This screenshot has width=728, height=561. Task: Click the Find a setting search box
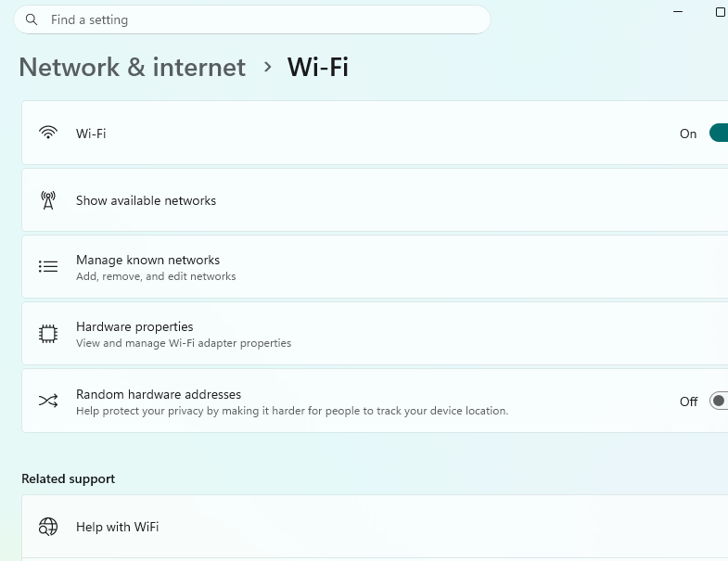click(252, 19)
